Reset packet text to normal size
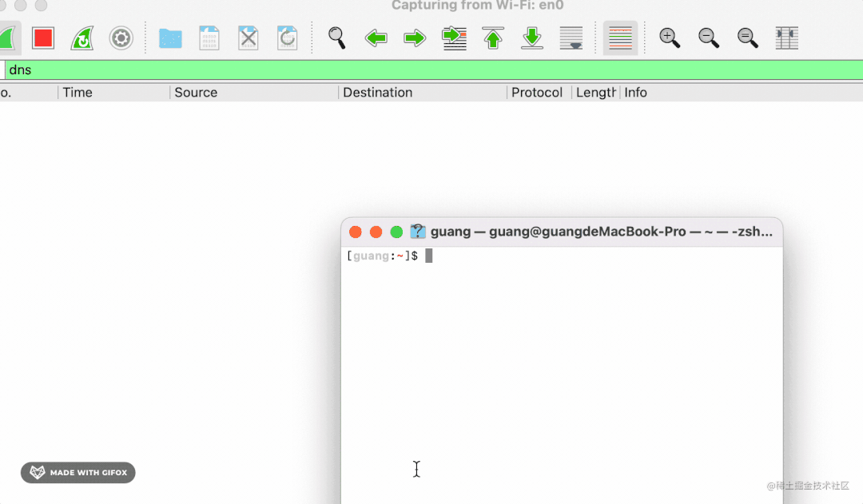The height and width of the screenshot is (504, 863). click(x=748, y=38)
